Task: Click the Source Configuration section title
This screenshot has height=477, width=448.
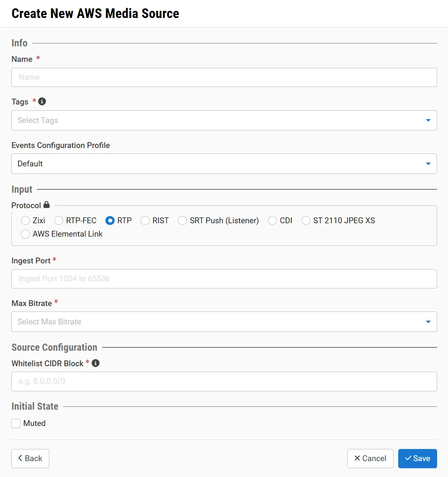Action: click(54, 347)
